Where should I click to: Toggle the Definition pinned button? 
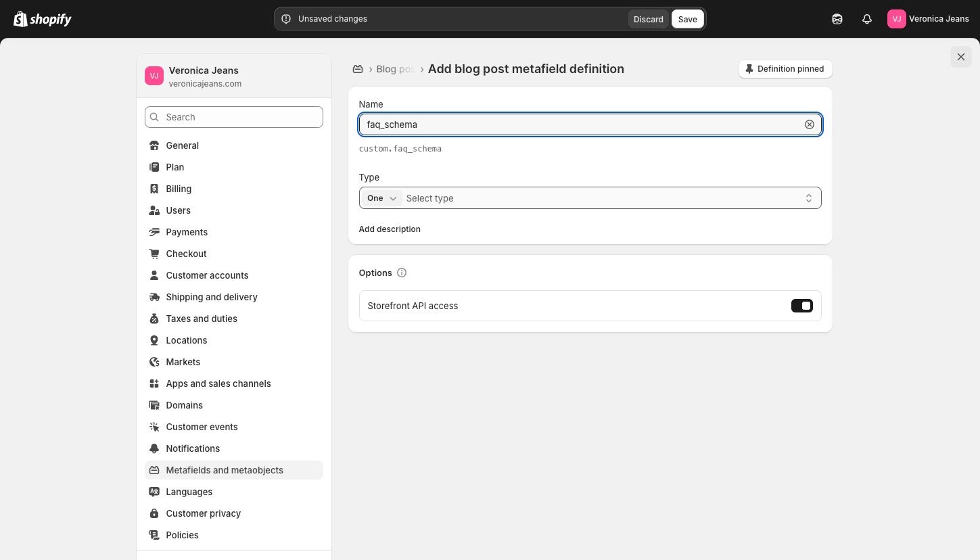pos(785,69)
